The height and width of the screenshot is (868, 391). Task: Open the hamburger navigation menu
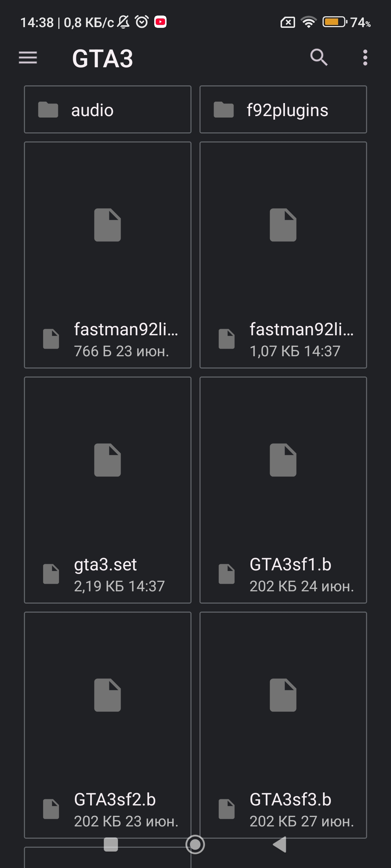click(28, 58)
